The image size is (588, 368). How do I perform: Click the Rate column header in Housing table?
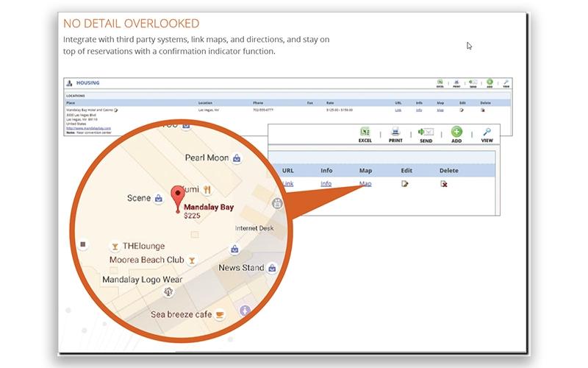pyautogui.click(x=330, y=103)
